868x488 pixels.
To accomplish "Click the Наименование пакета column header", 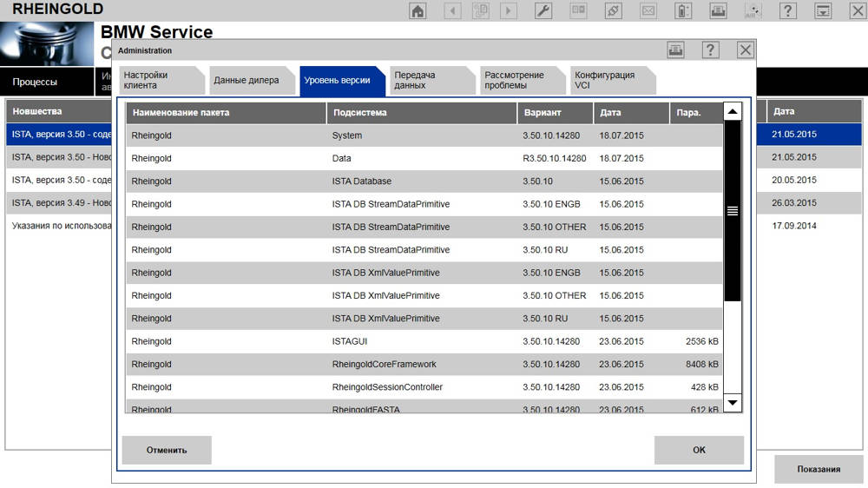I will [226, 113].
